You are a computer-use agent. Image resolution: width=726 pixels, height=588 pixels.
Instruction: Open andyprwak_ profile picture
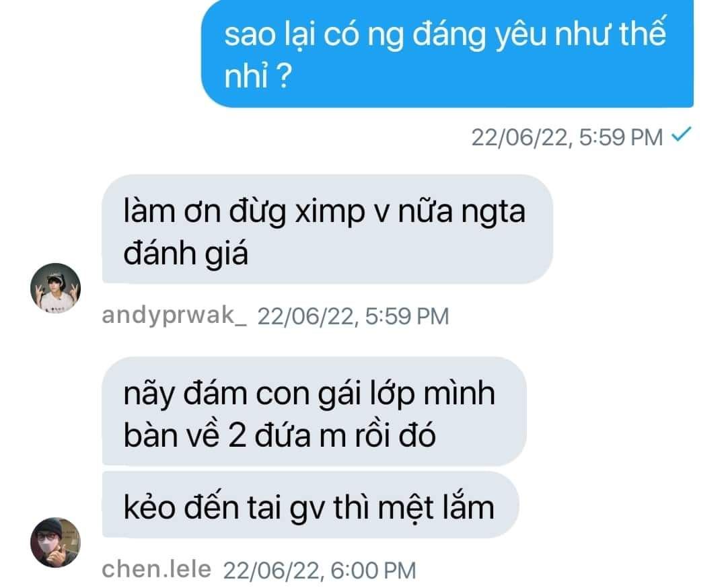coord(56,288)
